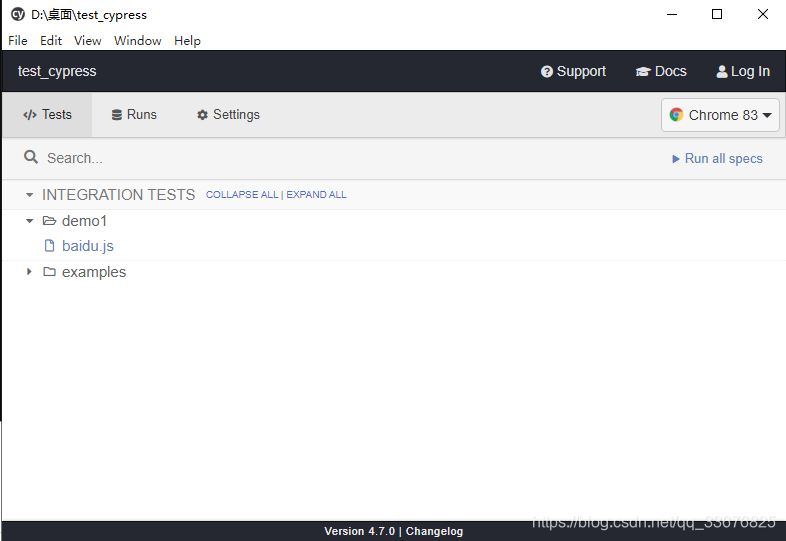
Task: Open the Help menu
Action: (187, 41)
